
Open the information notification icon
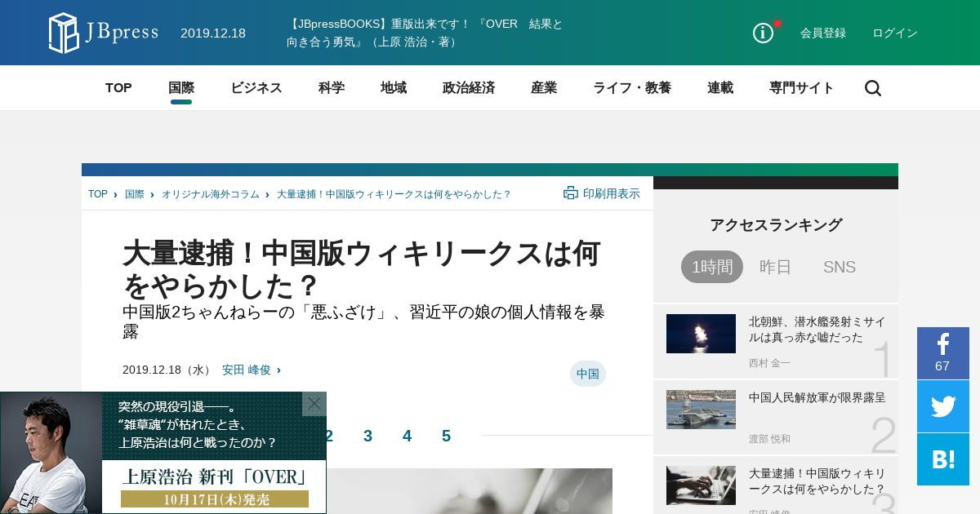[x=763, y=33]
